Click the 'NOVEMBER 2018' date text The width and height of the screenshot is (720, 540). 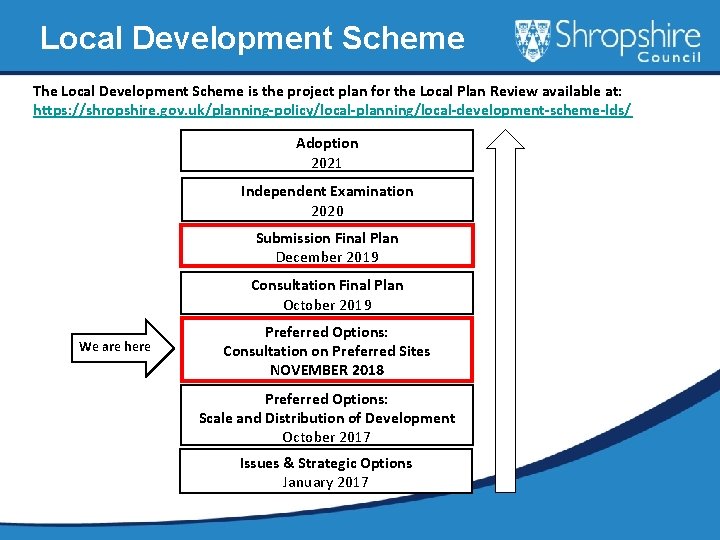point(327,370)
